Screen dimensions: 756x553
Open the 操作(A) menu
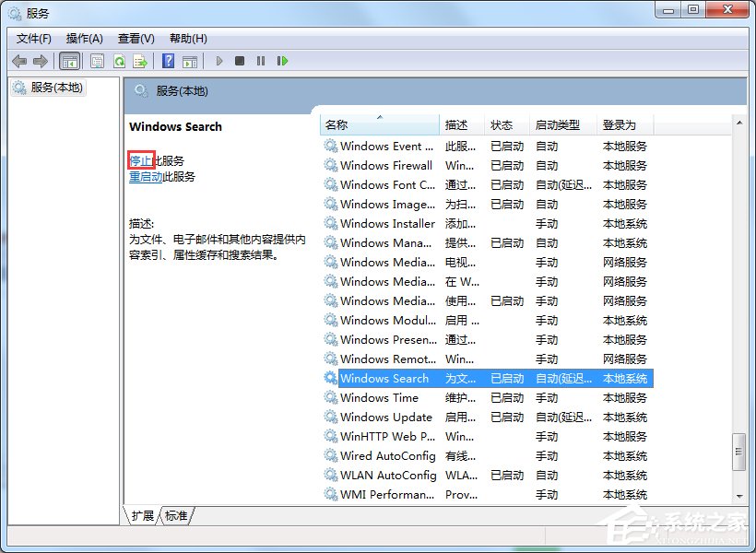pos(84,38)
